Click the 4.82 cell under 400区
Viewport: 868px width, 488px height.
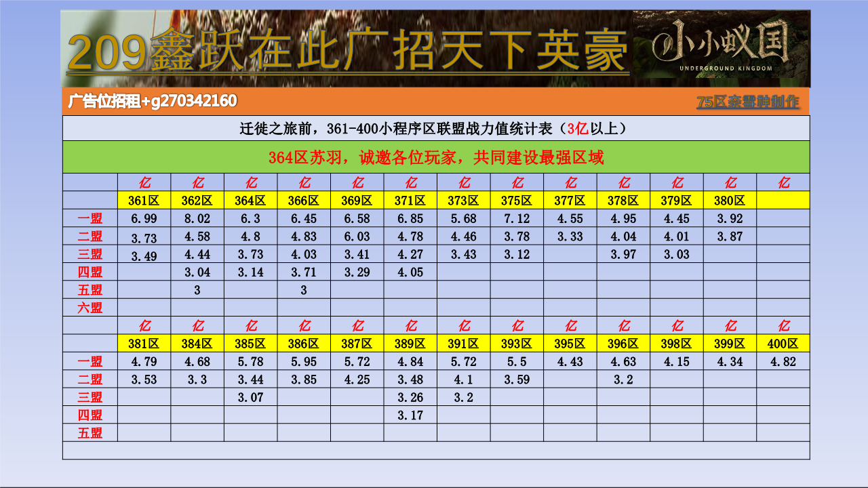coord(783,362)
